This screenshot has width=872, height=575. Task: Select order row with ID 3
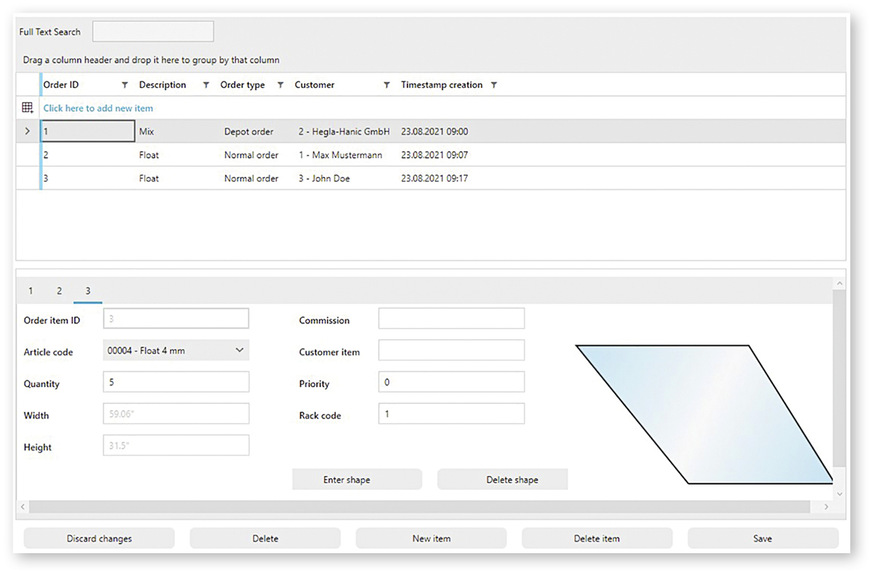coord(431,179)
